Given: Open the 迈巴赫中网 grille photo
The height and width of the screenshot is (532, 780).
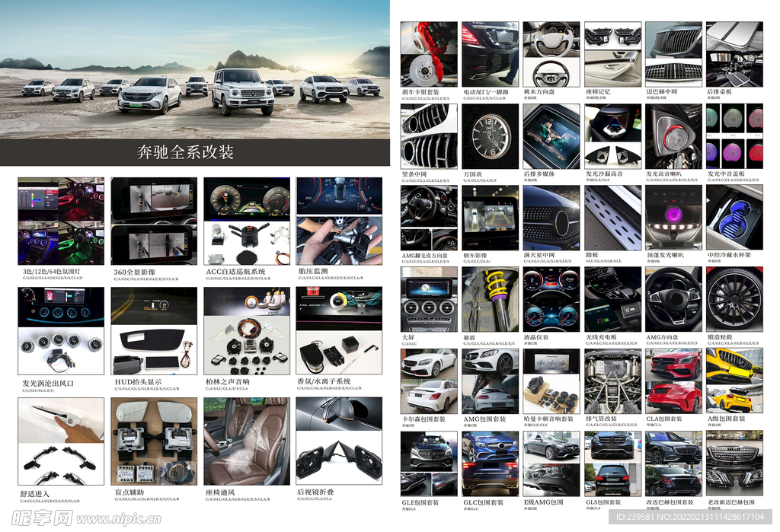Looking at the screenshot, I should pyautogui.click(x=673, y=54).
